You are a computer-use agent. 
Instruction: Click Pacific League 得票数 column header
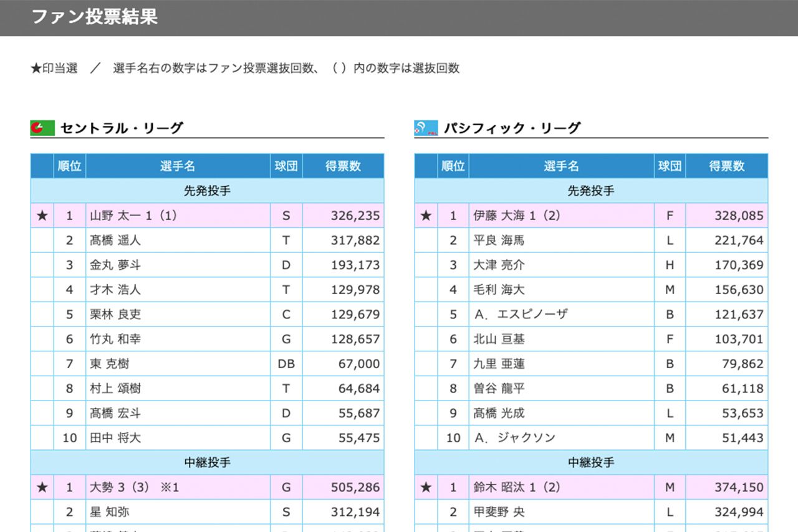[x=727, y=166]
